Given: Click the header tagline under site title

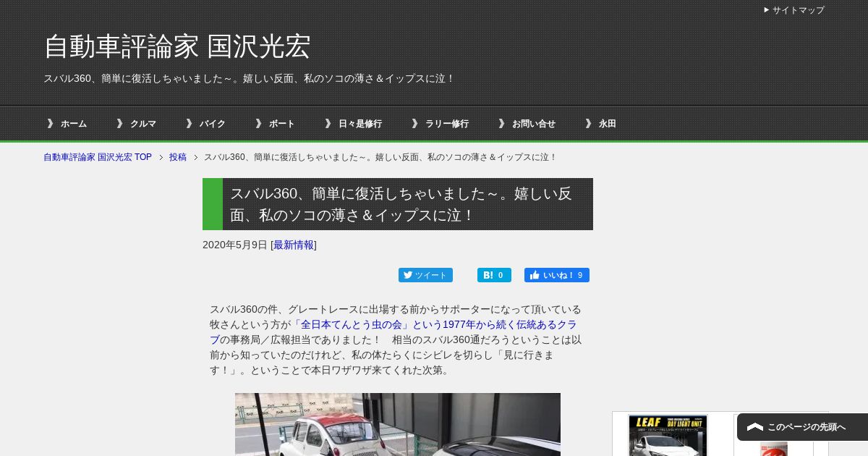Looking at the screenshot, I should [249, 78].
